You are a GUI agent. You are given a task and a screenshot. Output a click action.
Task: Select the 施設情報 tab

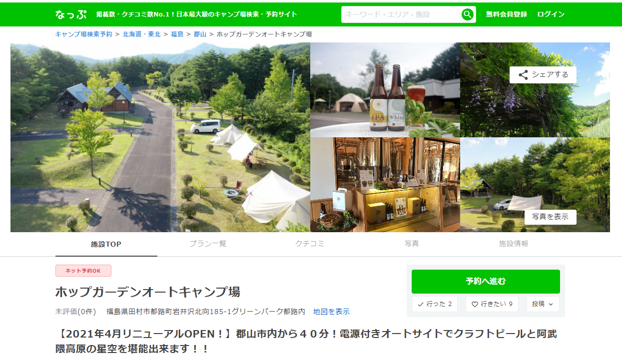coord(514,244)
